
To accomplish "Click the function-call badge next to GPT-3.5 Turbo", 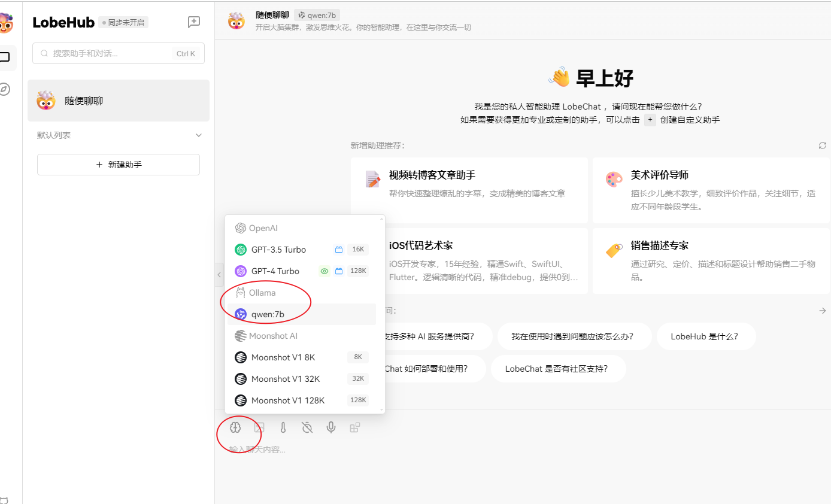I will coord(338,249).
